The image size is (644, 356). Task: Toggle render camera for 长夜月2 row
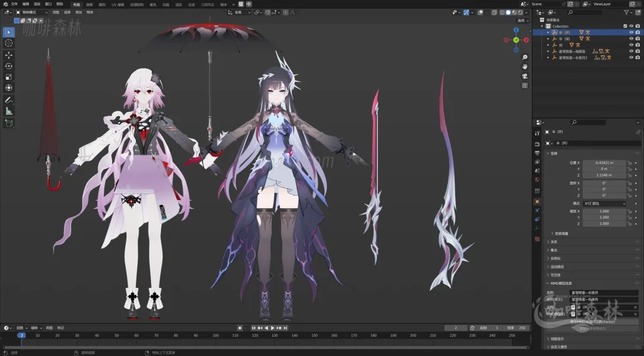click(x=638, y=57)
